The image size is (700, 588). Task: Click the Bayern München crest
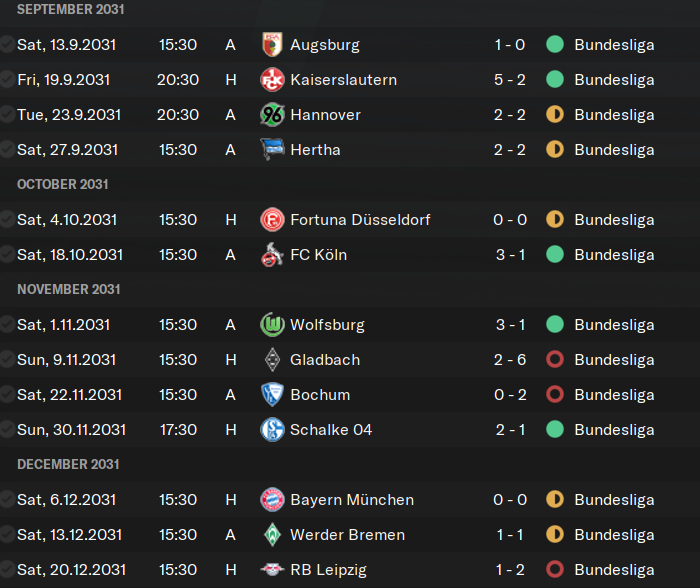[272, 500]
